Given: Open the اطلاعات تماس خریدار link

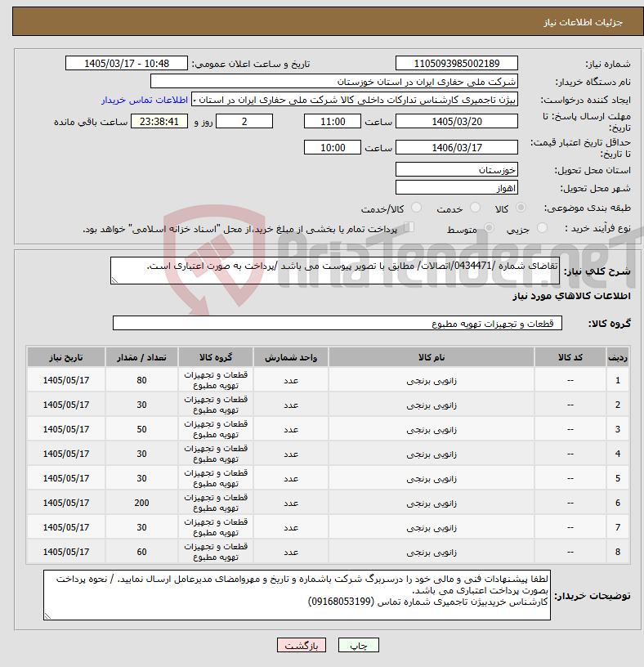Looking at the screenshot, I should click(x=145, y=100).
